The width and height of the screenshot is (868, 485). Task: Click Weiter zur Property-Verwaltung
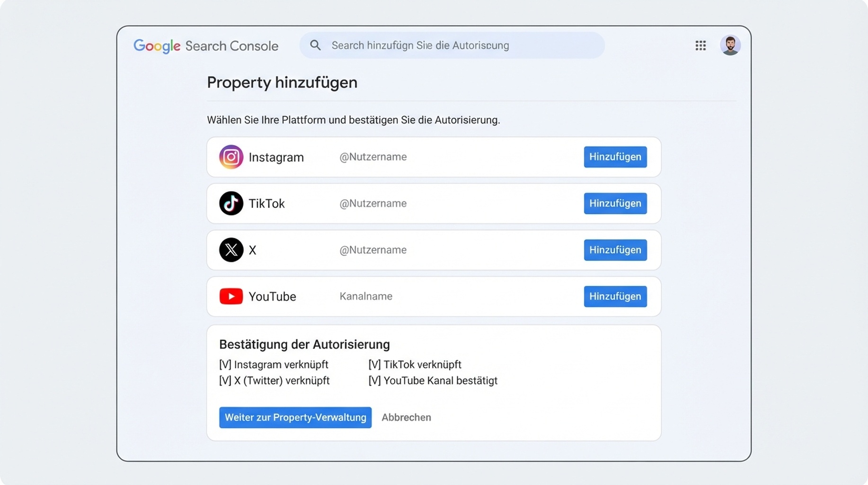click(295, 417)
